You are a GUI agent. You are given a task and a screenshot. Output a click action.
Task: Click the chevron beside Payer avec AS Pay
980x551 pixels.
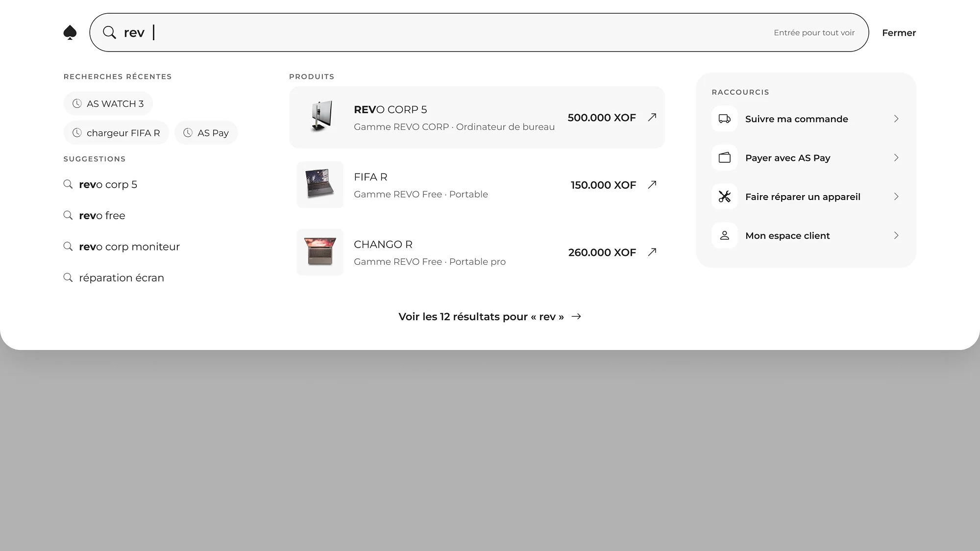click(896, 157)
